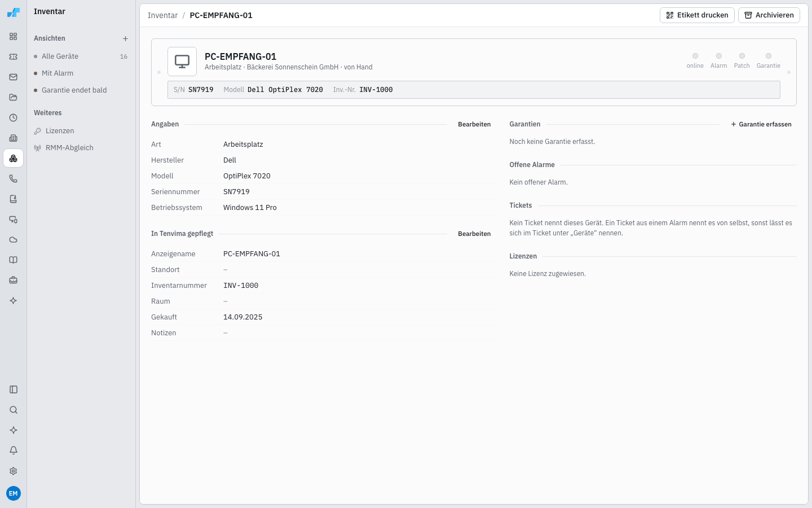Open the dashboard grid icon in the rail
This screenshot has width=812, height=508.
tap(14, 37)
